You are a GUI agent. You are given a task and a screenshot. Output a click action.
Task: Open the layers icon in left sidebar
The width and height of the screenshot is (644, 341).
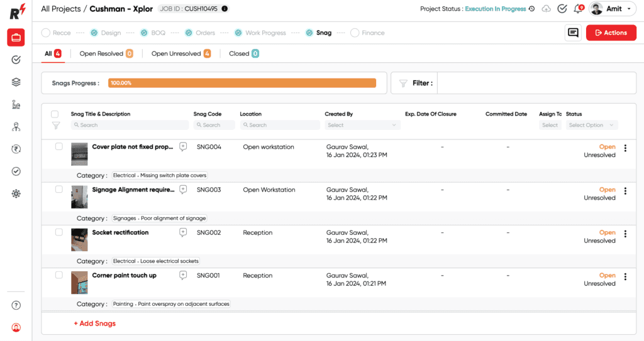coord(16,82)
